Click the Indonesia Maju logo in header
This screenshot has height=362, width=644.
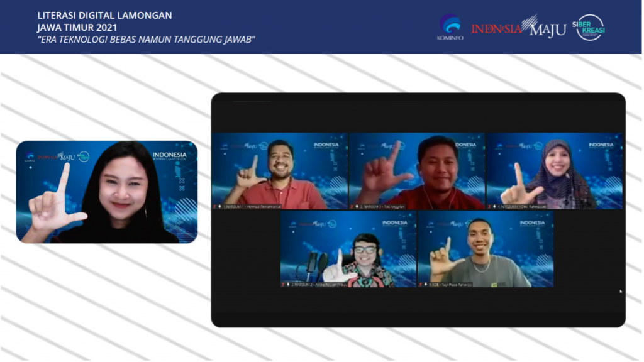click(519, 28)
